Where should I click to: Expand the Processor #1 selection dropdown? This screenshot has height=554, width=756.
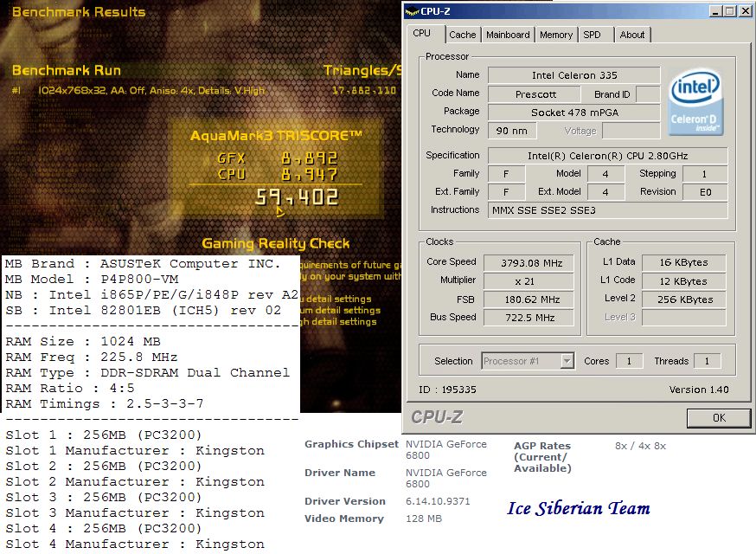click(x=567, y=360)
